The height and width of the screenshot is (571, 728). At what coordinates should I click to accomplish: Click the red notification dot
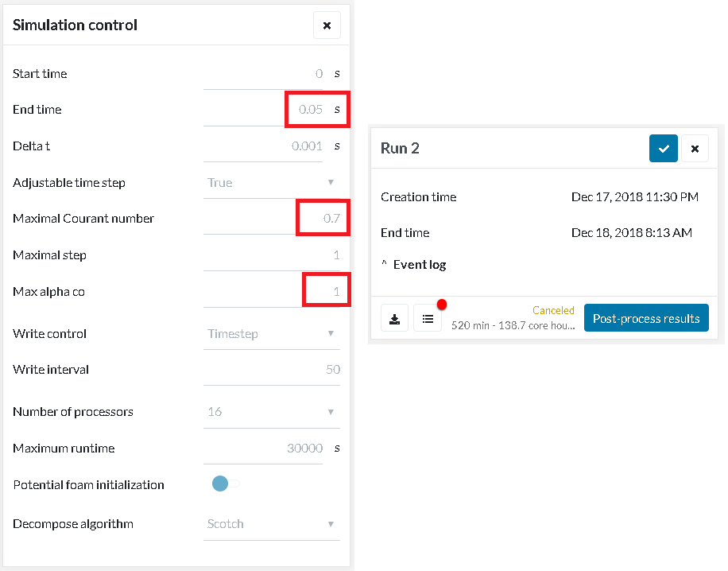pos(442,305)
